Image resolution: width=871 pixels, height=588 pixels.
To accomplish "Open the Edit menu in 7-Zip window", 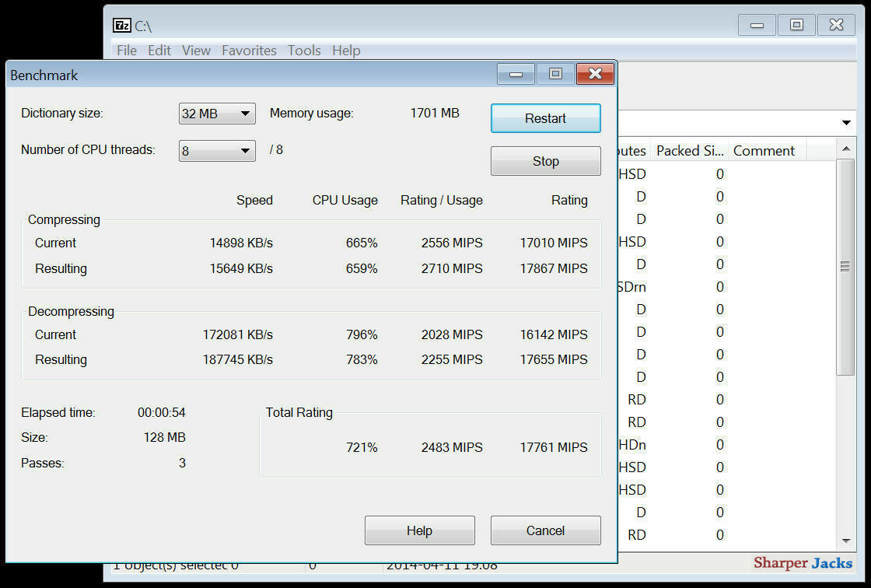I will (x=159, y=51).
